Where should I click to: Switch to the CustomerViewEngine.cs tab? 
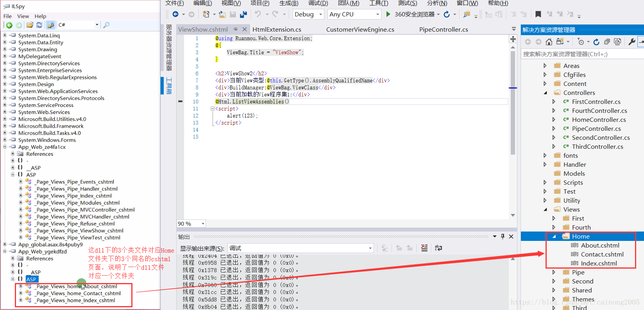point(360,30)
